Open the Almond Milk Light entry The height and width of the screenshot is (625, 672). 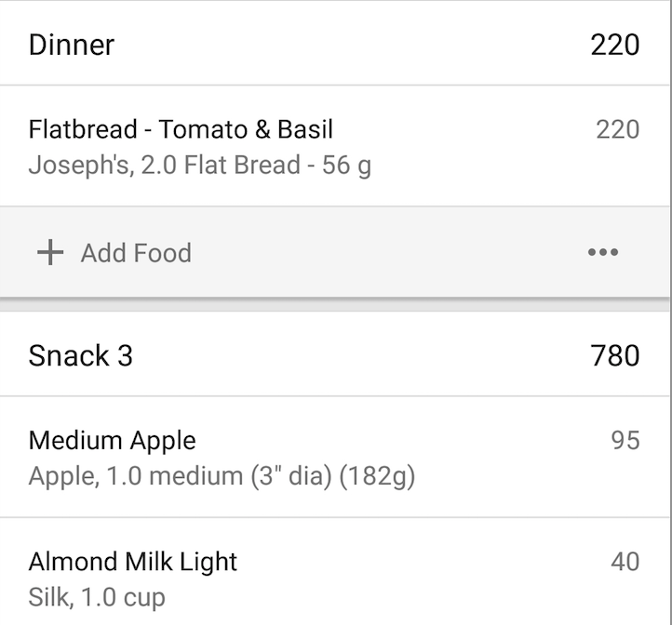click(133, 562)
